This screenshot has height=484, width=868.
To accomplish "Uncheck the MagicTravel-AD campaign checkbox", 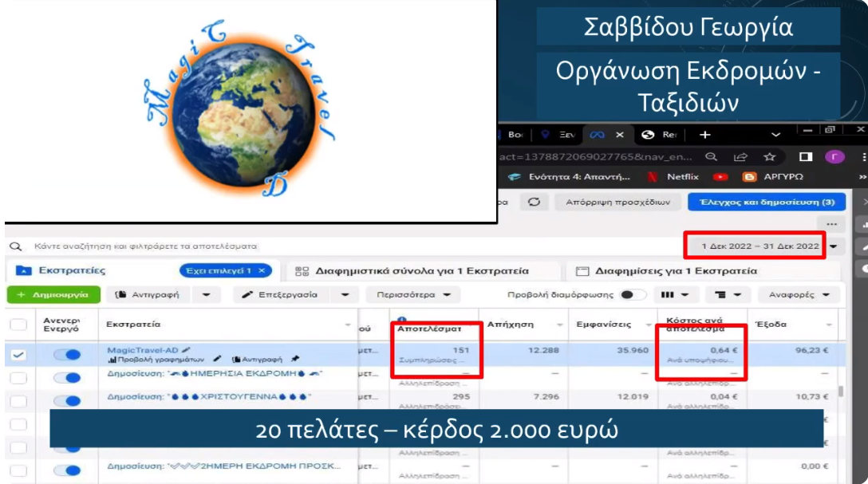I will 18,355.
